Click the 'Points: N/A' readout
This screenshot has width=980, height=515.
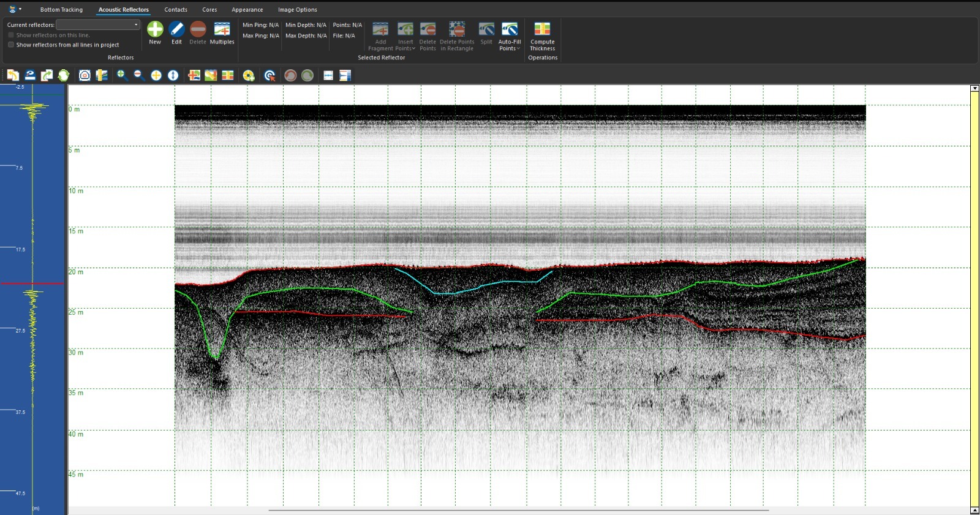(x=347, y=25)
